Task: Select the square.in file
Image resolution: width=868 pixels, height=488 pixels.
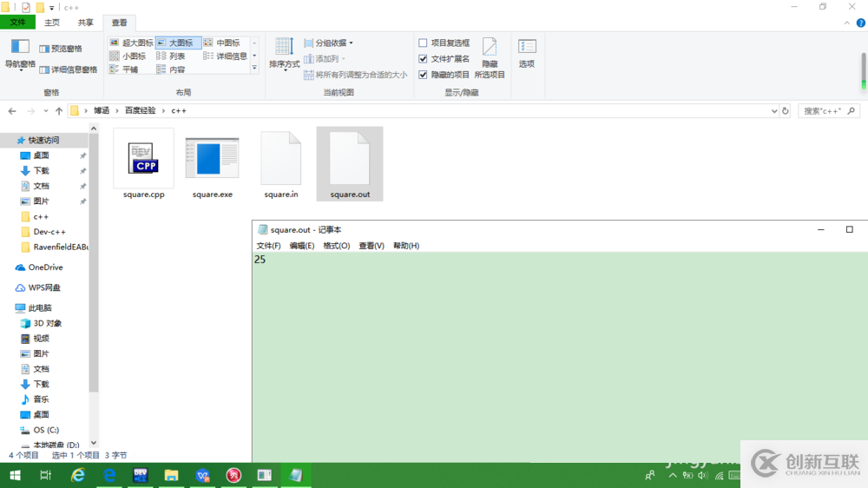Action: (x=281, y=164)
